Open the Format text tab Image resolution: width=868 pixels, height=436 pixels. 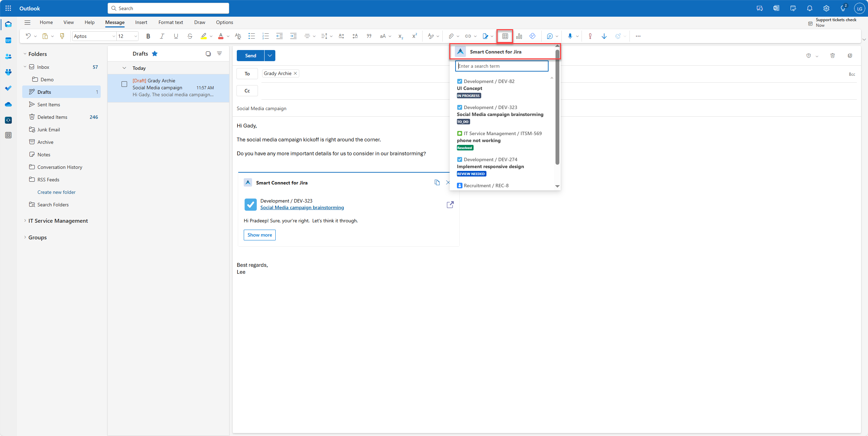(170, 22)
